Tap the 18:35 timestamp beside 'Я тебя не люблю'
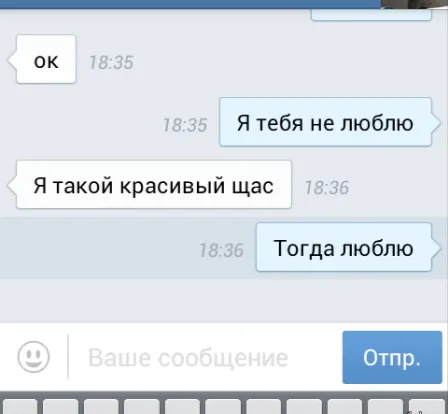The height and width of the screenshot is (414, 448). (185, 126)
